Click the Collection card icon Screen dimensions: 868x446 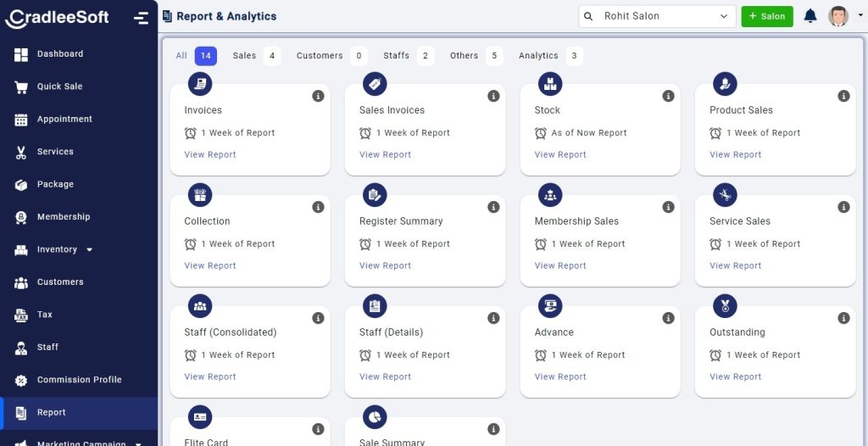pyautogui.click(x=200, y=195)
